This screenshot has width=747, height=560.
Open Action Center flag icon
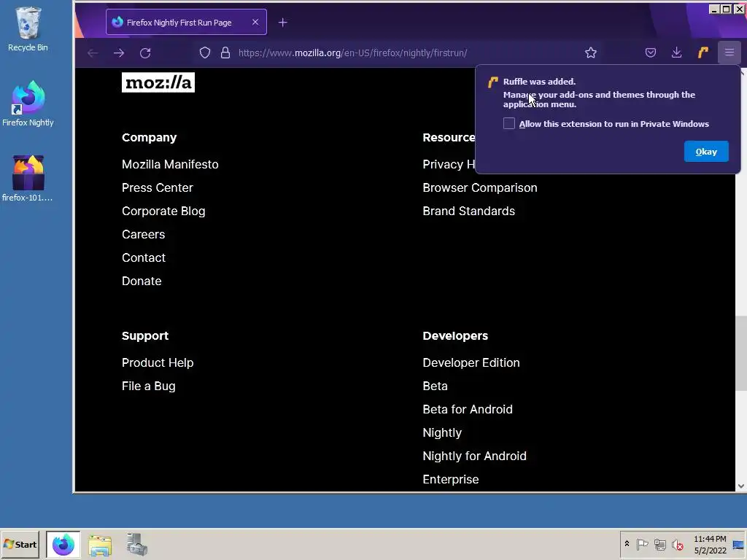[x=642, y=544]
